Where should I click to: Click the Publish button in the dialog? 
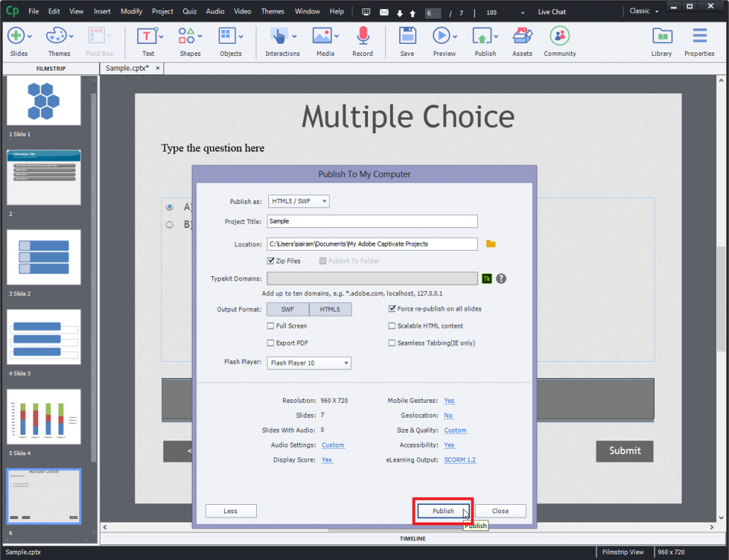pyautogui.click(x=442, y=510)
